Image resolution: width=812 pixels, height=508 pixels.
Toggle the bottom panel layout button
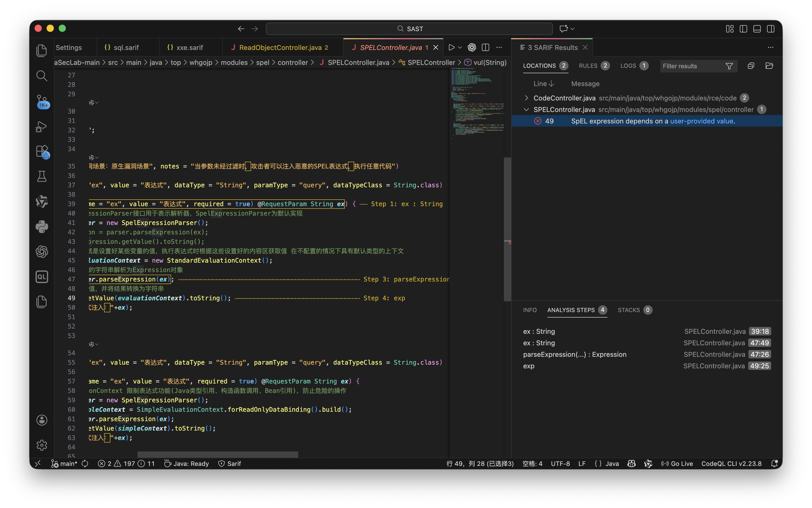pyautogui.click(x=757, y=29)
